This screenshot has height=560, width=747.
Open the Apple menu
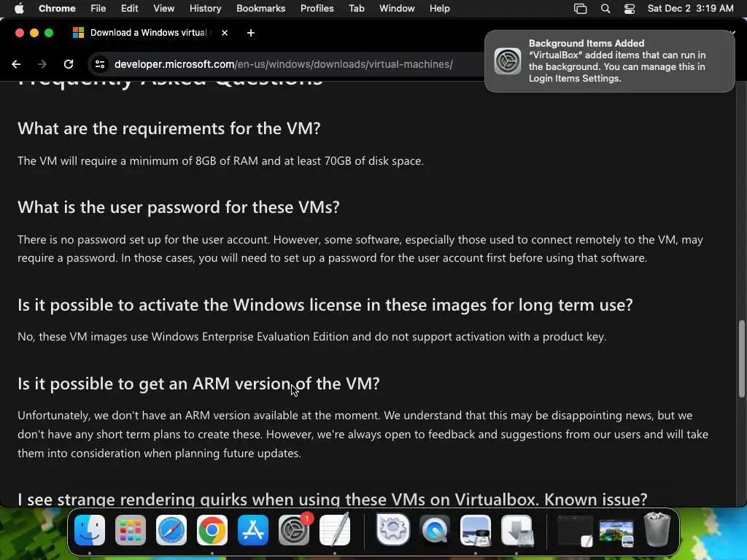(19, 8)
